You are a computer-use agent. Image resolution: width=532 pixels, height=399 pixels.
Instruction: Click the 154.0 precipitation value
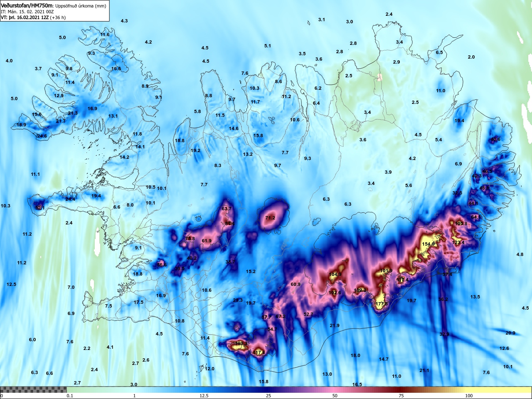coord(428,244)
